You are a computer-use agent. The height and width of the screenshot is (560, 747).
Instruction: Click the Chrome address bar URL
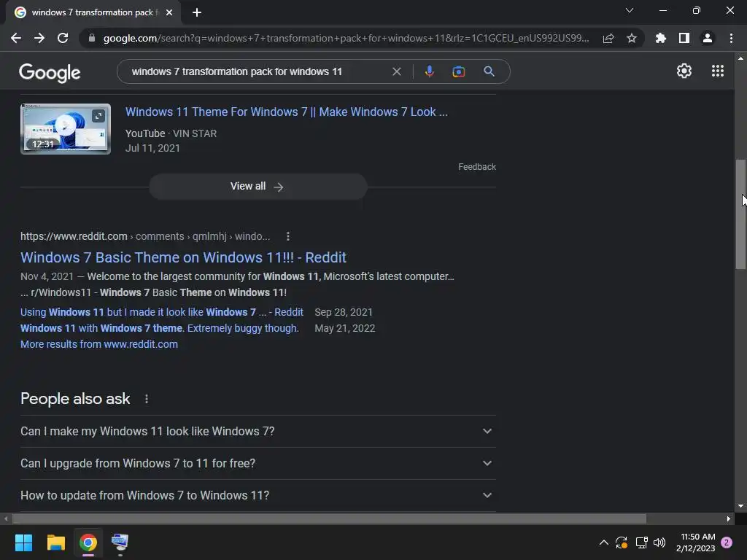click(346, 38)
